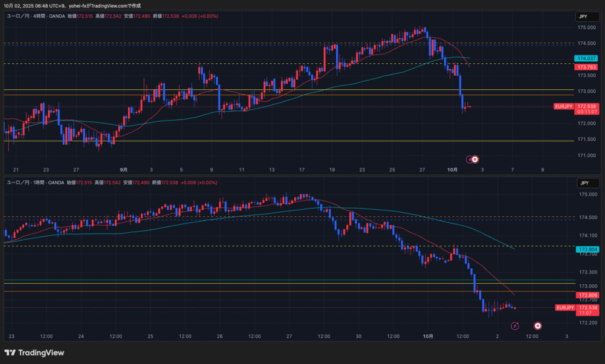Click the EURJPY price tag on 4-hour chart

click(564, 106)
